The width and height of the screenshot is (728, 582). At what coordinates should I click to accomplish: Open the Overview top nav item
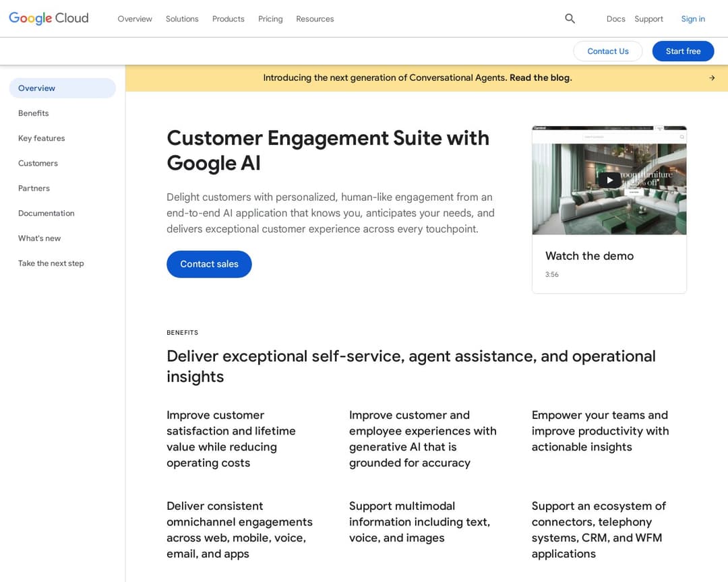click(x=135, y=19)
